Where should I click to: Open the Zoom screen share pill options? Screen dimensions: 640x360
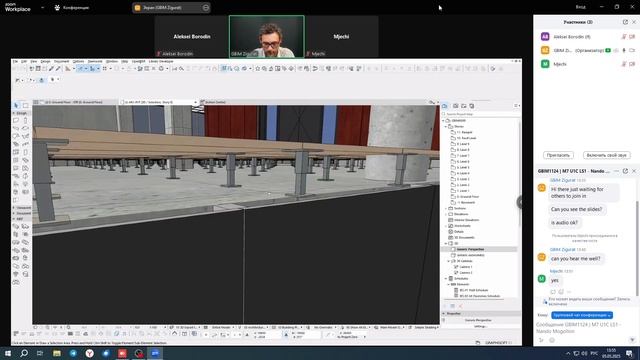click(x=206, y=7)
